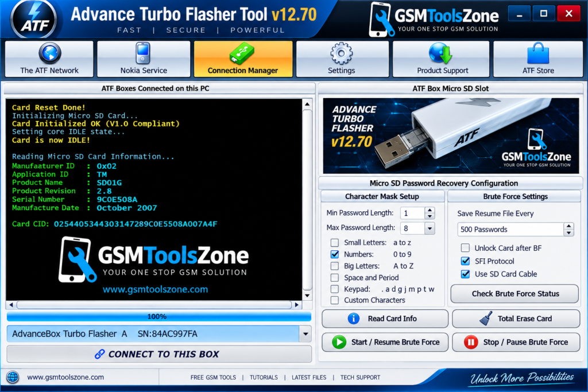The image size is (588, 392).
Task: Enable the Big Letters A to Z checkbox
Action: tap(335, 266)
